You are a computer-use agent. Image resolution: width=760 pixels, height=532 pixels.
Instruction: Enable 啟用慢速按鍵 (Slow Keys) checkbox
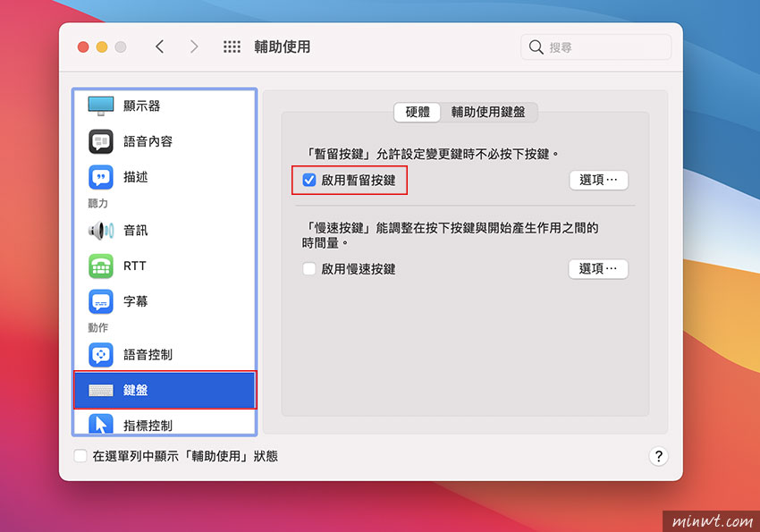pyautogui.click(x=309, y=269)
